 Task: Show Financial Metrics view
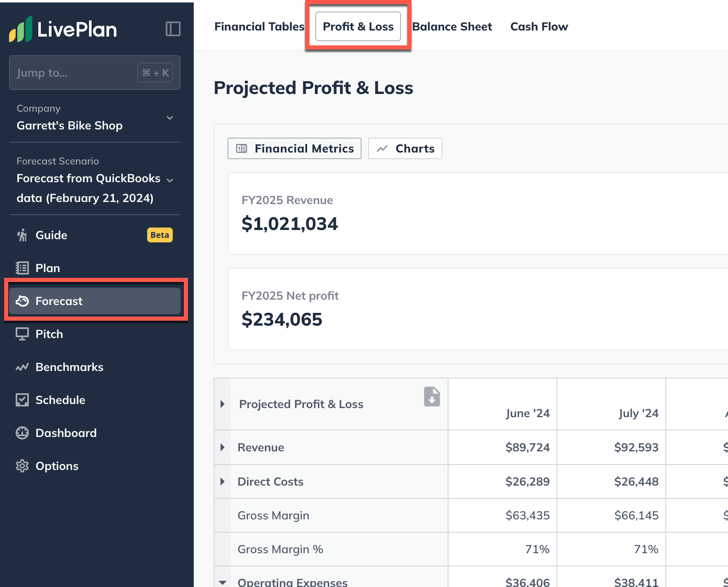(x=294, y=148)
